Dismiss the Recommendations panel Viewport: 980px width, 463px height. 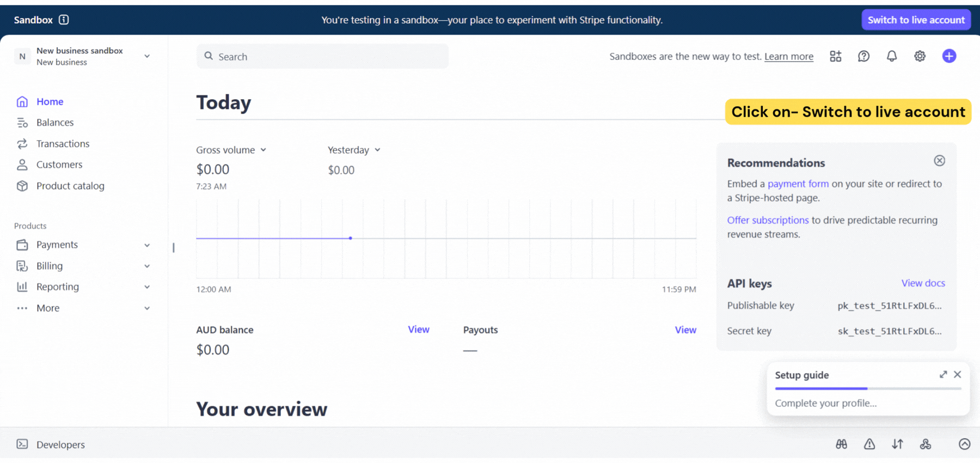(x=940, y=161)
